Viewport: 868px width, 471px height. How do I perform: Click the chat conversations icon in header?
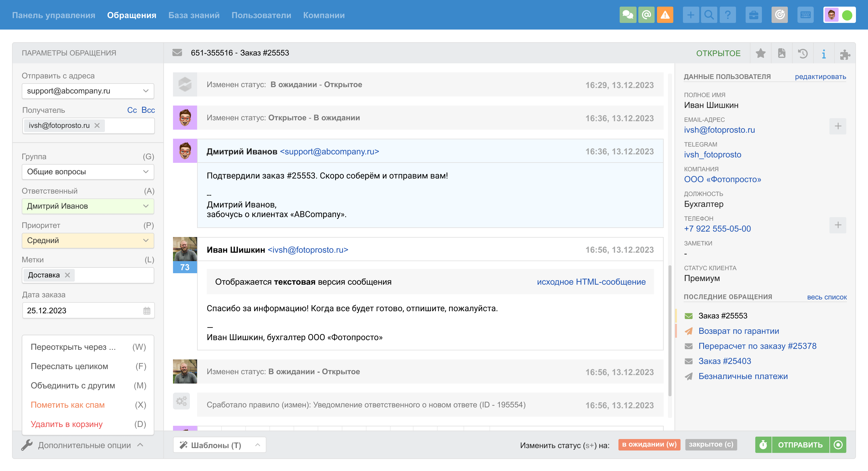[627, 15]
